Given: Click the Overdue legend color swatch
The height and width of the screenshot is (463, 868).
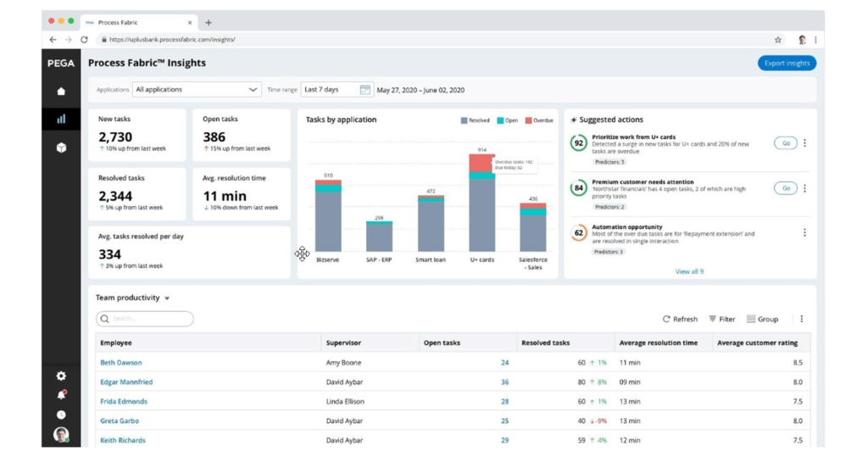Looking at the screenshot, I should tap(529, 120).
